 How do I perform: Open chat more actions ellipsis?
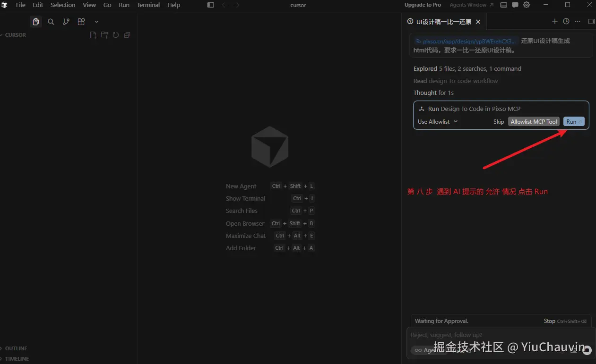pyautogui.click(x=578, y=21)
